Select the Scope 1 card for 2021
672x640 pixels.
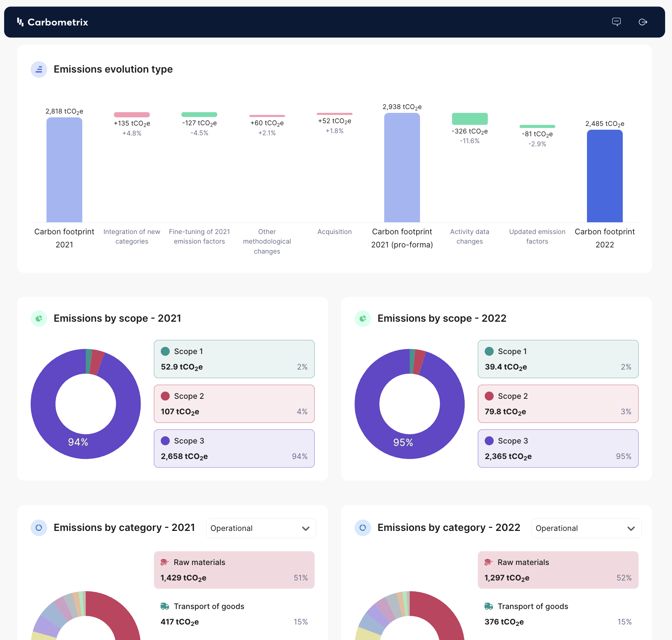[x=234, y=359]
